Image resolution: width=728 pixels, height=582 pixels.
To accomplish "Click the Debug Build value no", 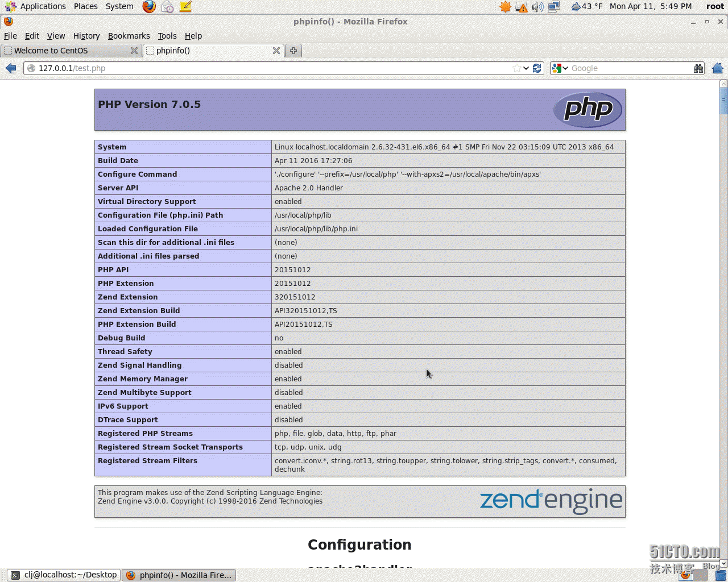I will pos(279,338).
